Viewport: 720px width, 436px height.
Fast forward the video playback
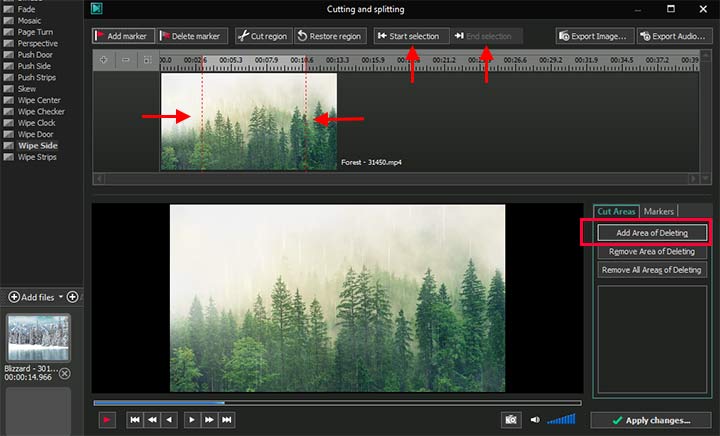click(x=209, y=419)
